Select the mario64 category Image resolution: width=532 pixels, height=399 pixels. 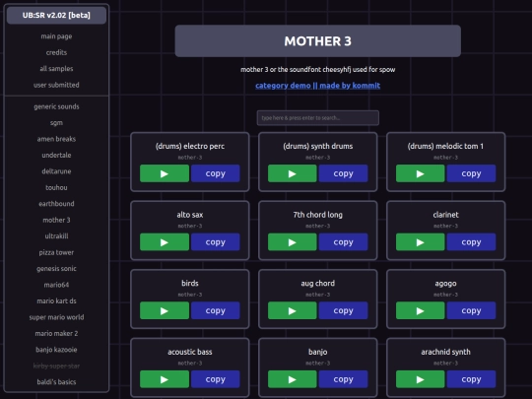(x=56, y=285)
